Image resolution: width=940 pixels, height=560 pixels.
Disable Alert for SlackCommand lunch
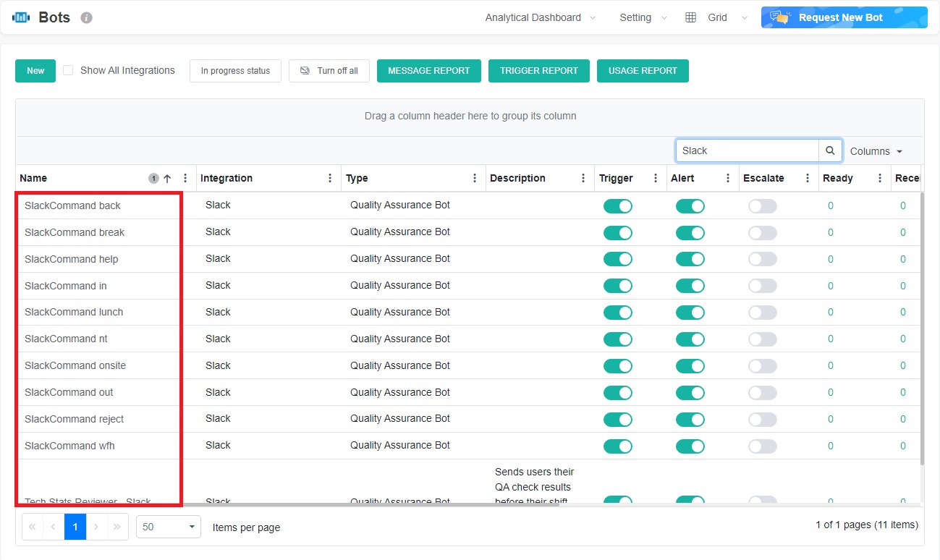point(690,313)
